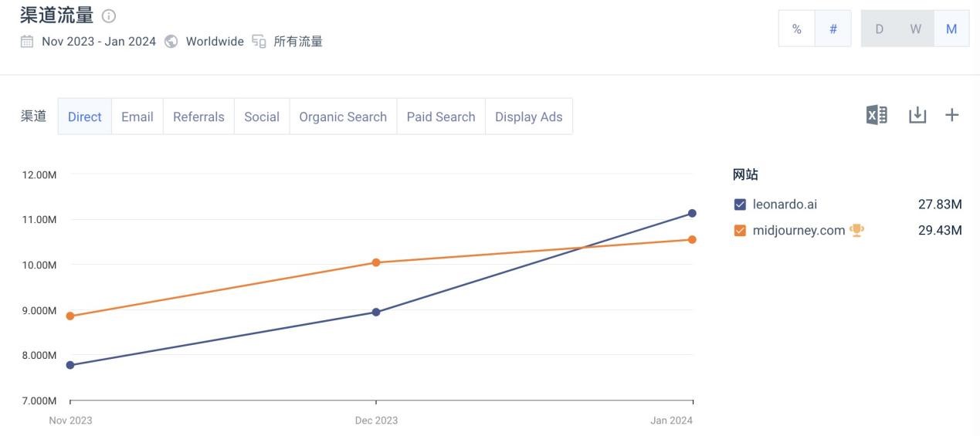
Task: Export chart data to Excel
Action: point(877,116)
